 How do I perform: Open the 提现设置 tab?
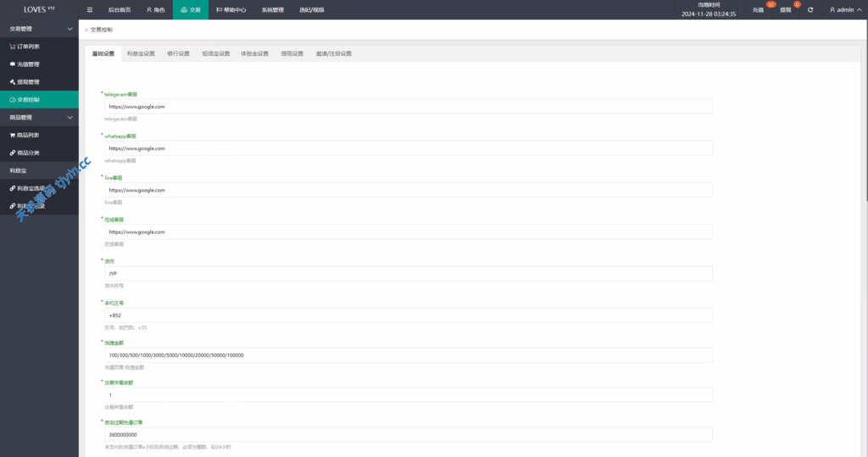click(292, 53)
